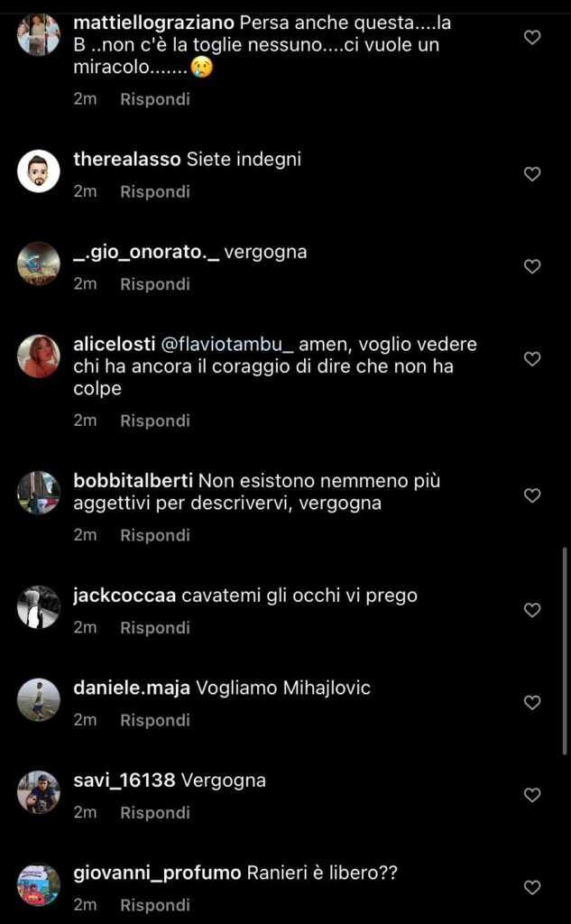The image size is (571, 924).
Task: Like jackcoccaa's comment
Action: 532,611
